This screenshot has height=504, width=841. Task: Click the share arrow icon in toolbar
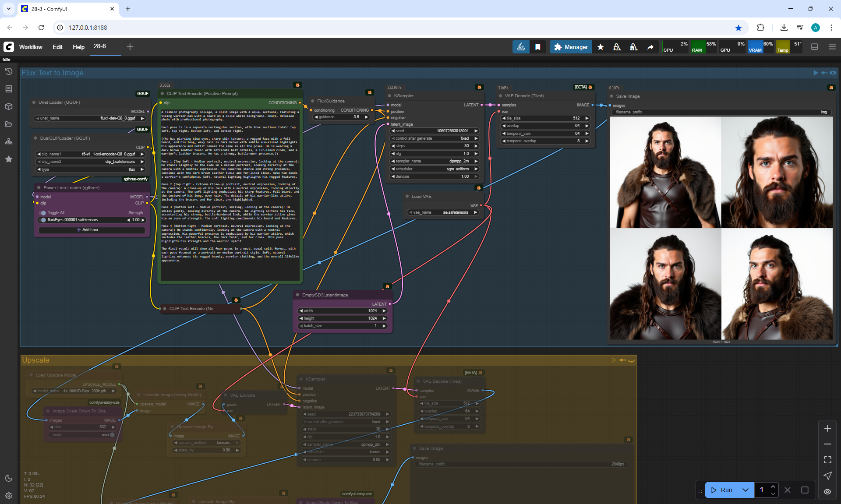click(x=650, y=47)
